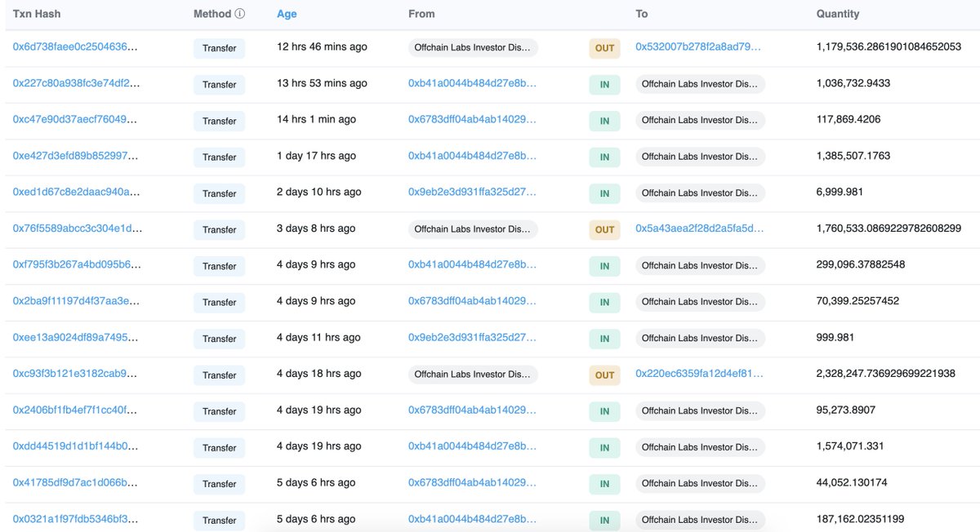
Task: Open transaction hash 0xdd44519d1d1bf144b0
Action: pos(75,446)
